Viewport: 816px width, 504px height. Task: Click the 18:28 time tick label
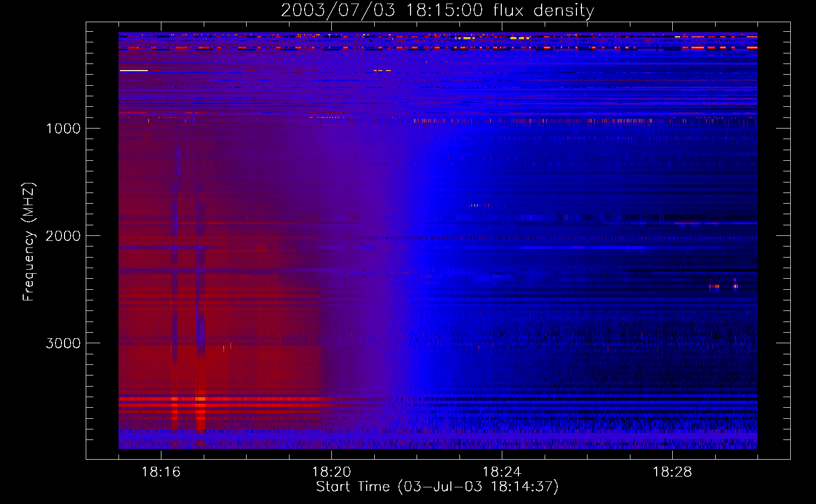click(x=672, y=472)
